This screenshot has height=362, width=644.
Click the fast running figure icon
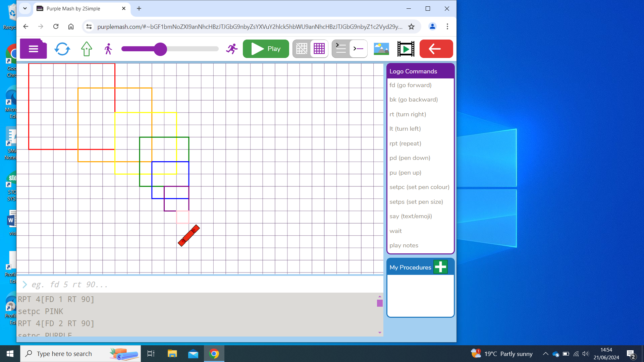coord(231,49)
